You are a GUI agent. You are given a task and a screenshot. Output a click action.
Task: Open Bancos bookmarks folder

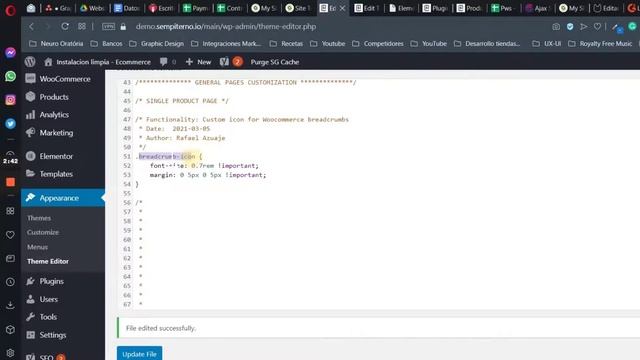pyautogui.click(x=107, y=44)
